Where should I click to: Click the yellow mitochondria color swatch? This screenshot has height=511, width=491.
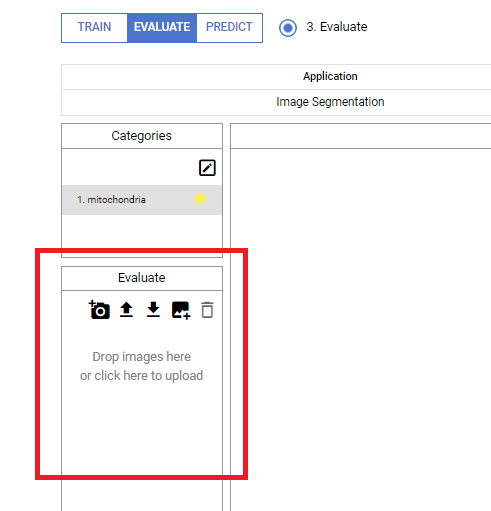pos(200,199)
